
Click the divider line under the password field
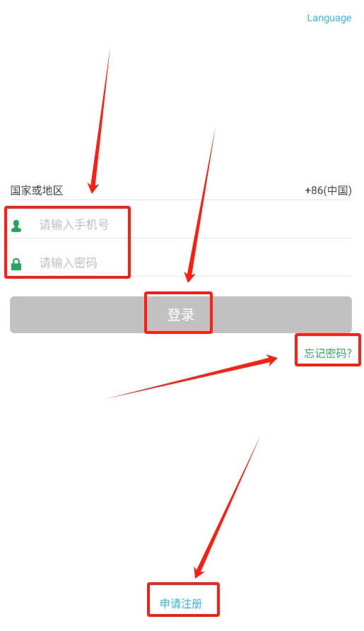click(181, 276)
